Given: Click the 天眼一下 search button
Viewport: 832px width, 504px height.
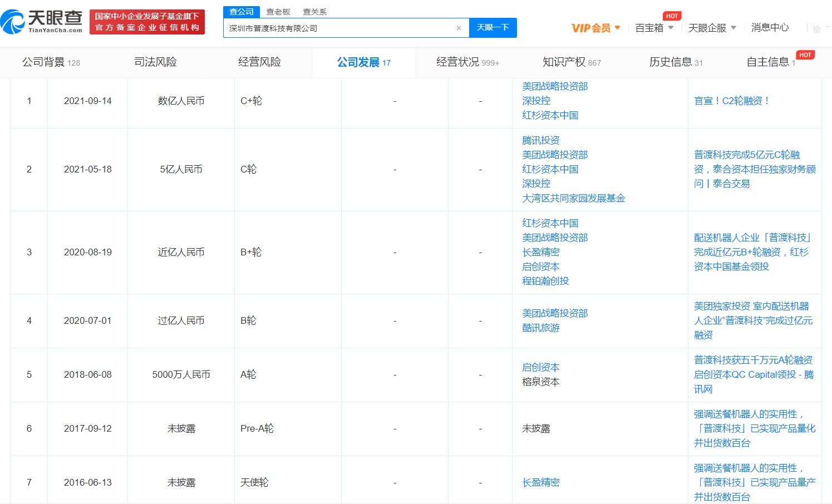Looking at the screenshot, I should coord(493,27).
